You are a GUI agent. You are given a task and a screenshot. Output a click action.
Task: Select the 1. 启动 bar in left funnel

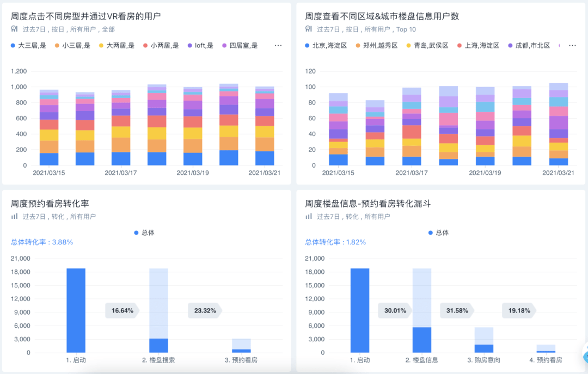76,311
